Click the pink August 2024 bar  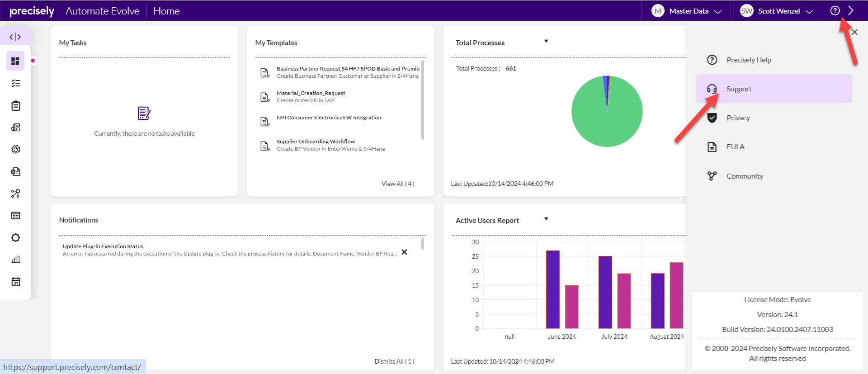click(676, 295)
